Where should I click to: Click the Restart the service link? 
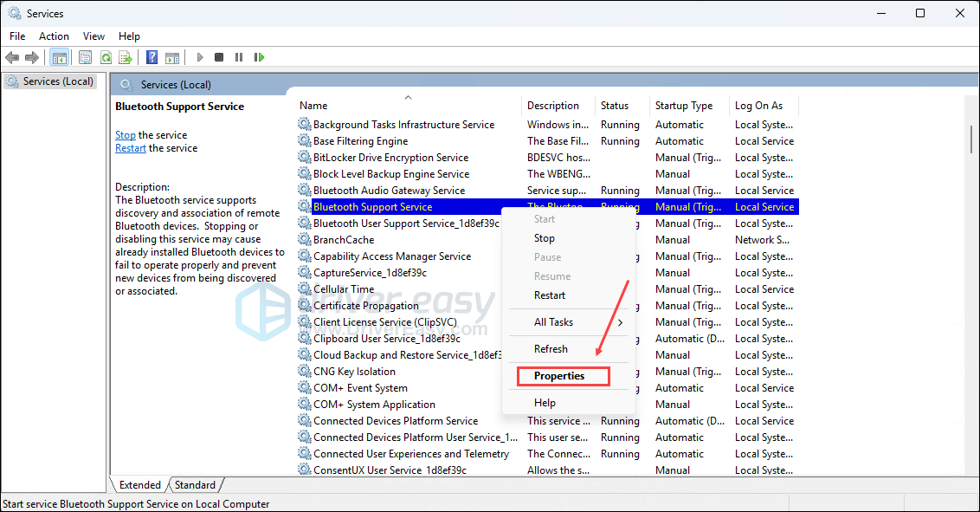pyautogui.click(x=131, y=148)
